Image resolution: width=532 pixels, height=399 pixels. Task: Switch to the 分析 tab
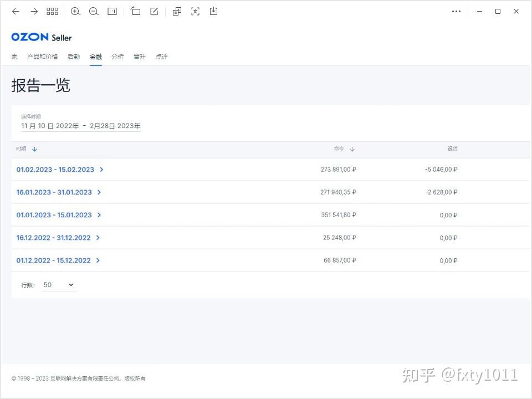click(x=117, y=56)
